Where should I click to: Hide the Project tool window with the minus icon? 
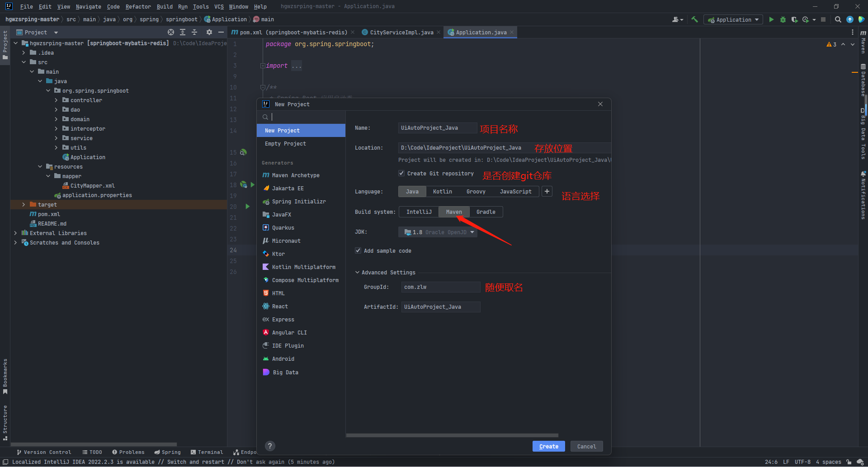221,32
